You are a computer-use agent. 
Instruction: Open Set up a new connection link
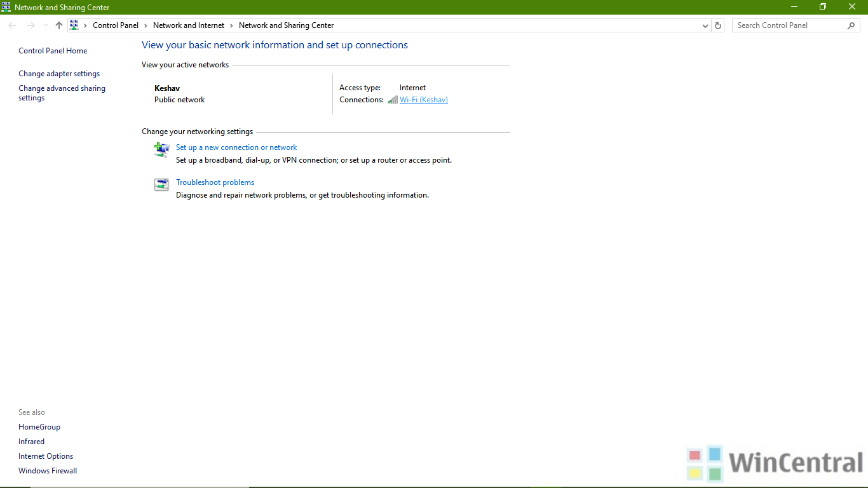236,147
